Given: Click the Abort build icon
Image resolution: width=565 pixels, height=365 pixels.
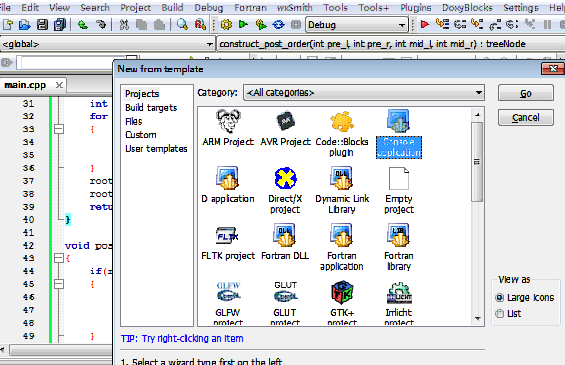Looking at the screenshot, I should pos(296,25).
